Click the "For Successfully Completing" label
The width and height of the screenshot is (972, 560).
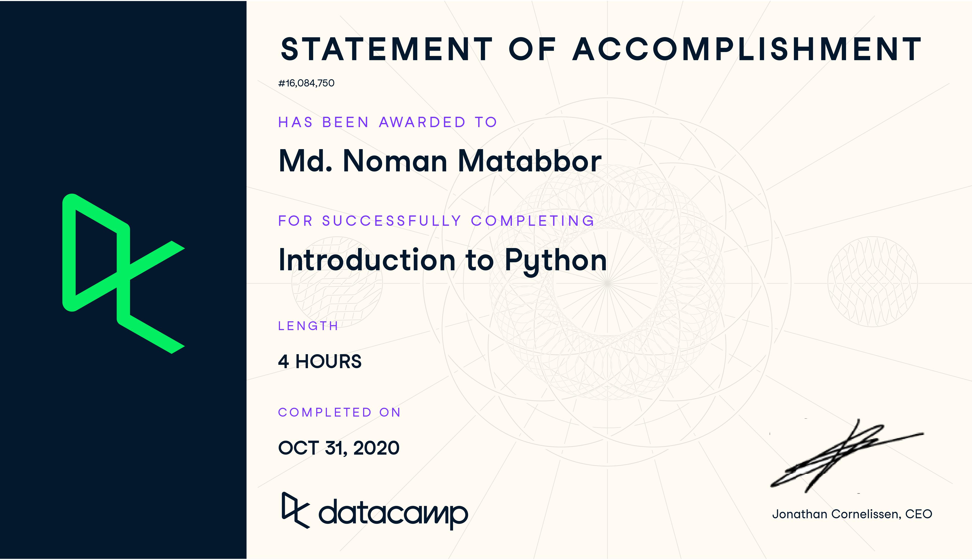[x=436, y=221]
